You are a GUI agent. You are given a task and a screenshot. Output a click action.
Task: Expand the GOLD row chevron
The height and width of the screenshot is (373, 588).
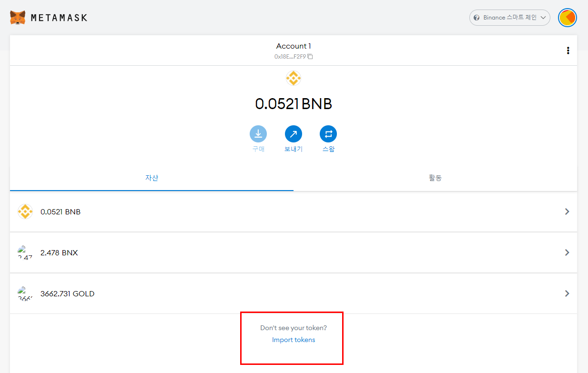pos(567,293)
